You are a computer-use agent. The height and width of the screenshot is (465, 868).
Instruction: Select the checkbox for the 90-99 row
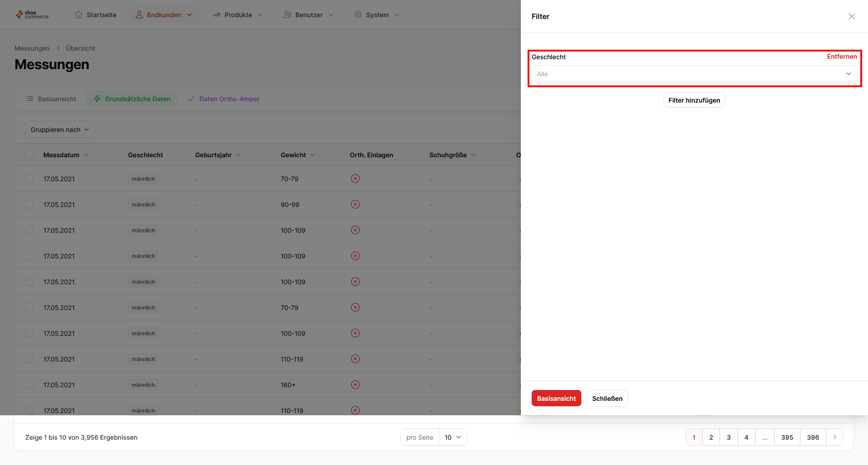point(29,204)
